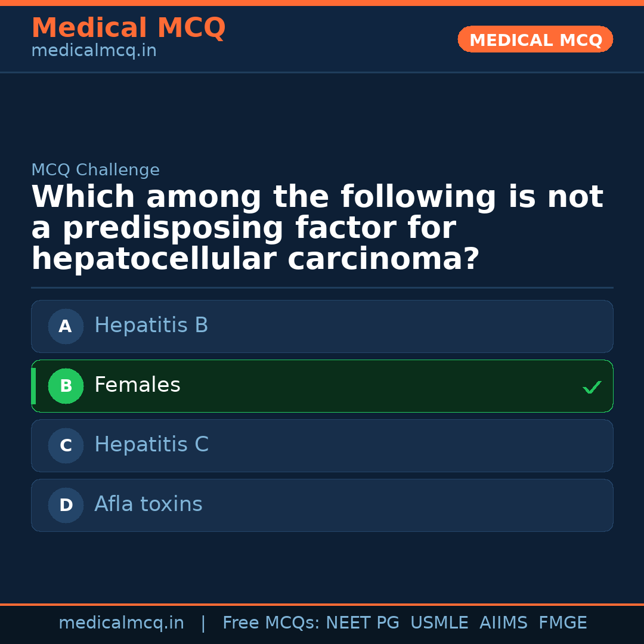This screenshot has width=644, height=644.
Task: Select the letter D option circle
Action: (66, 506)
